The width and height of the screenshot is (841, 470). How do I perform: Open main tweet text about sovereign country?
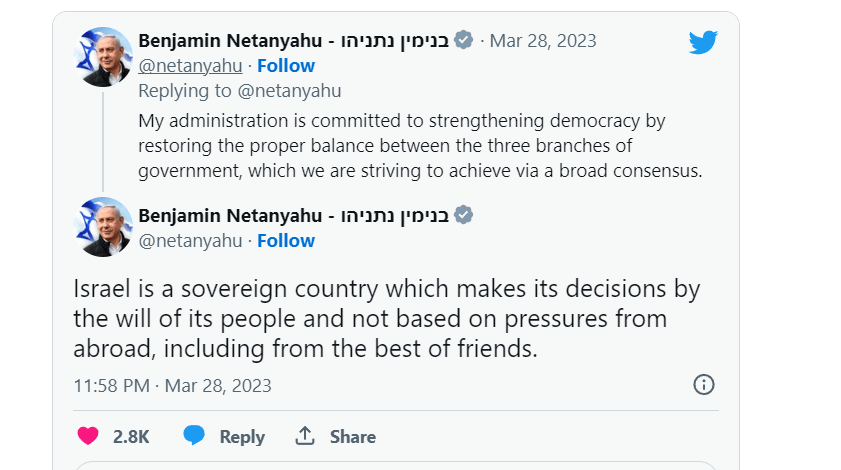[386, 319]
